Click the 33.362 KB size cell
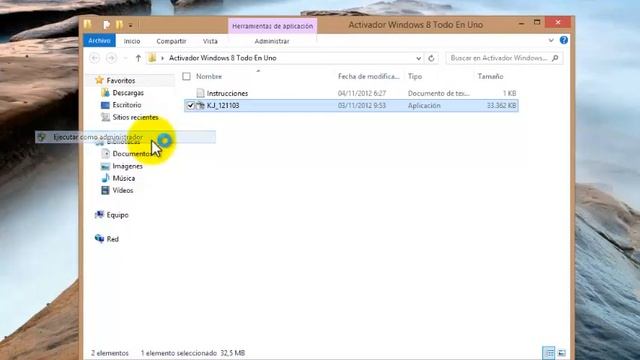This screenshot has height=360, width=640. (x=502, y=105)
